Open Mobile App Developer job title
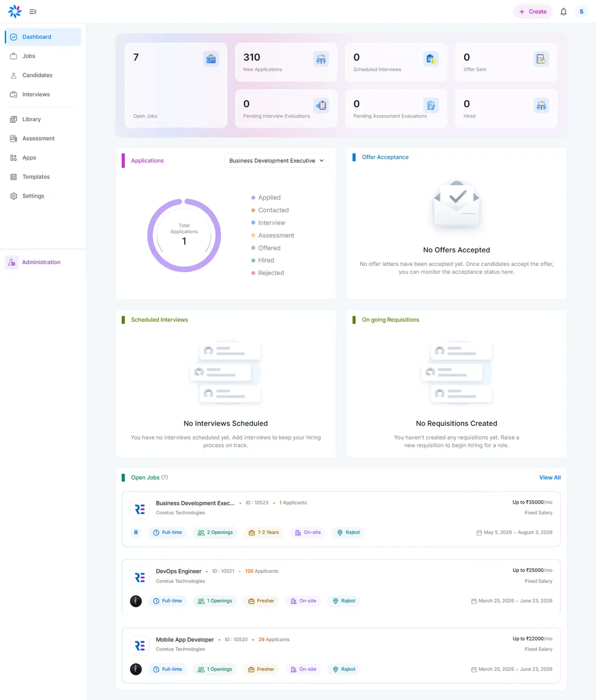Image resolution: width=596 pixels, height=700 pixels. click(185, 639)
